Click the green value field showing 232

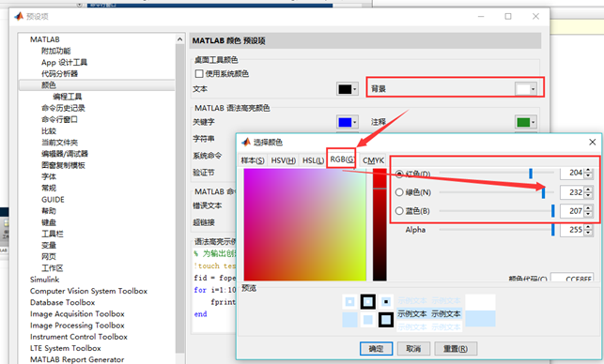(572, 192)
